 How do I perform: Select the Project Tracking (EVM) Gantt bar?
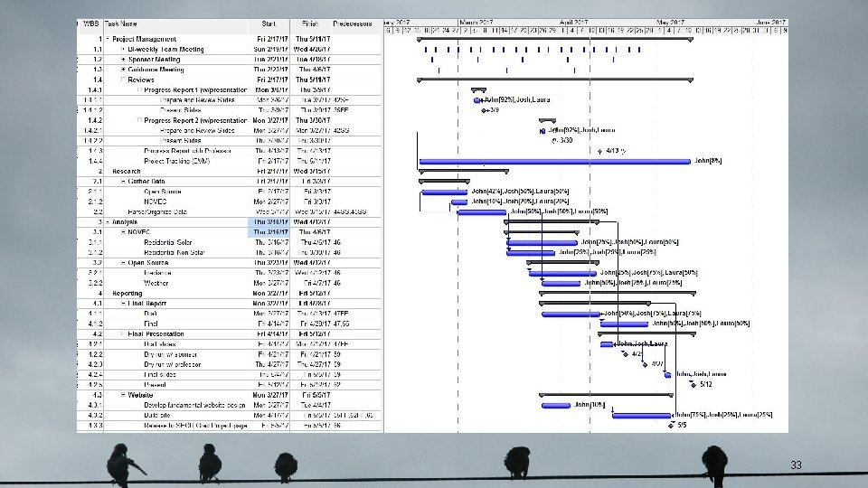[x=554, y=162]
